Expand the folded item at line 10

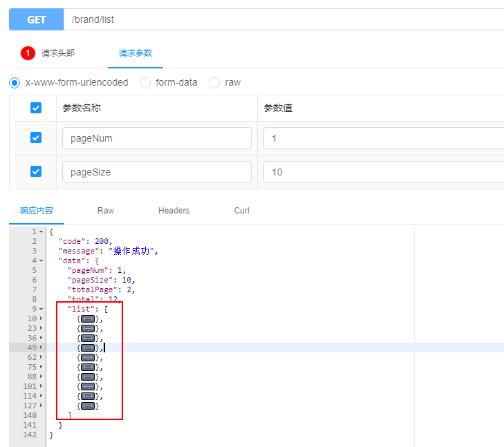(x=41, y=318)
